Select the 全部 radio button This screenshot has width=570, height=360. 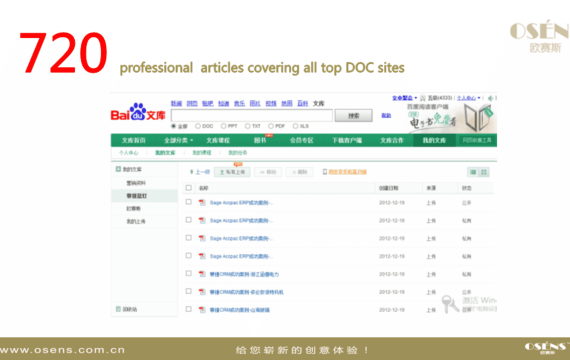pyautogui.click(x=174, y=126)
